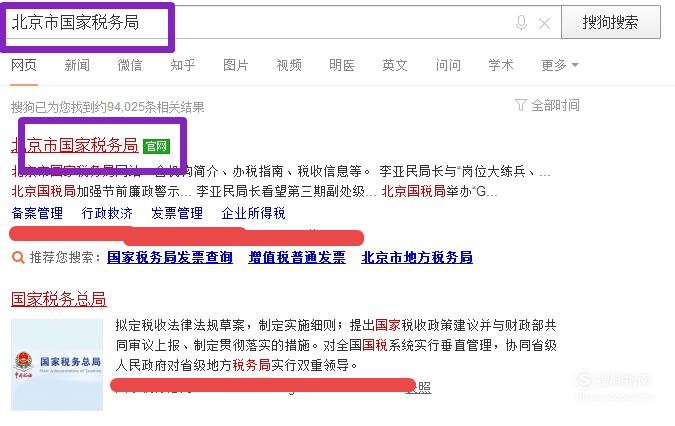Viewport: 675px width, 426px height.
Task: Switch to the 视频 tab
Action: coord(289,65)
